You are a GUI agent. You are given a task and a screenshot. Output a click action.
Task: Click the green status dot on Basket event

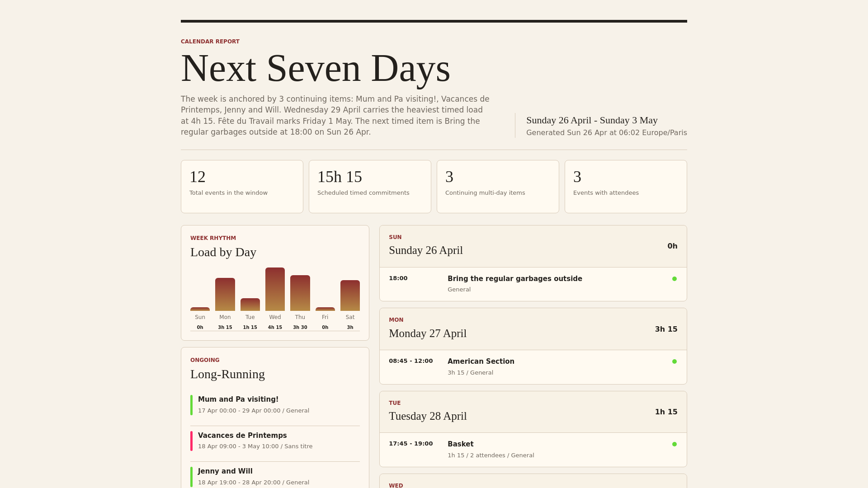click(x=675, y=444)
